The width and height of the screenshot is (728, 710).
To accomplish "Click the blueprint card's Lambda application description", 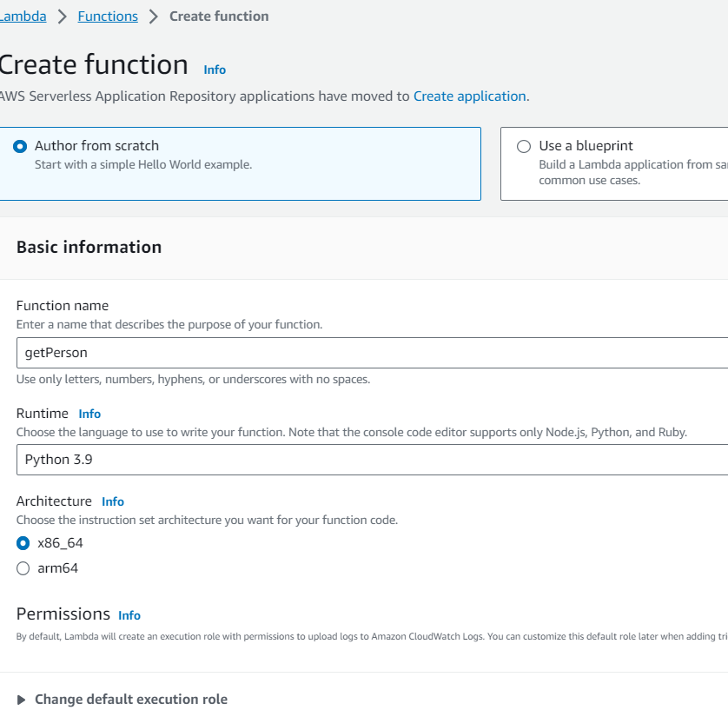I will pos(632,164).
